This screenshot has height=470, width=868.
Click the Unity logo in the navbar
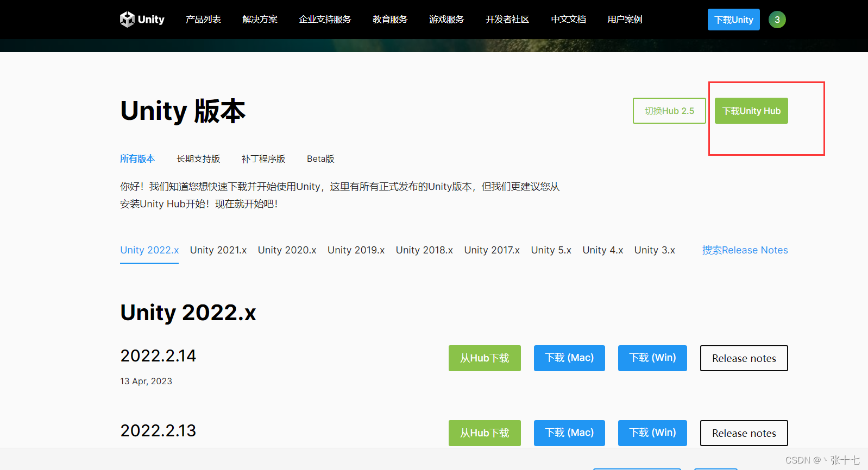[142, 20]
